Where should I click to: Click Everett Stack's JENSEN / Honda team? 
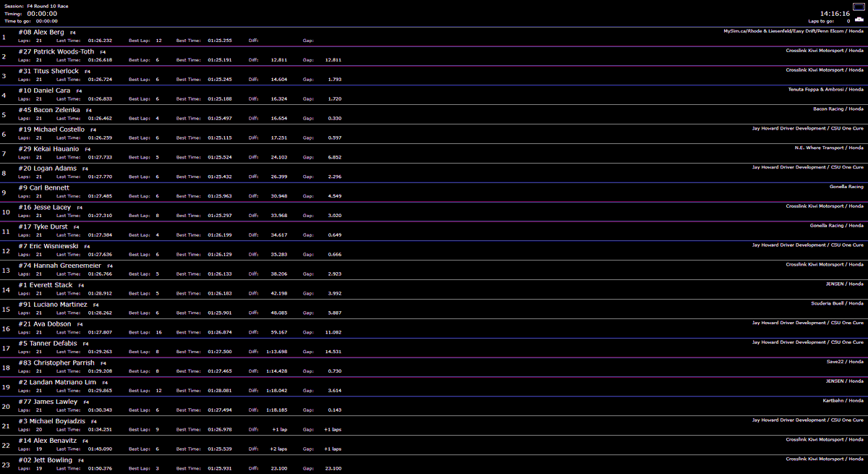pyautogui.click(x=845, y=284)
